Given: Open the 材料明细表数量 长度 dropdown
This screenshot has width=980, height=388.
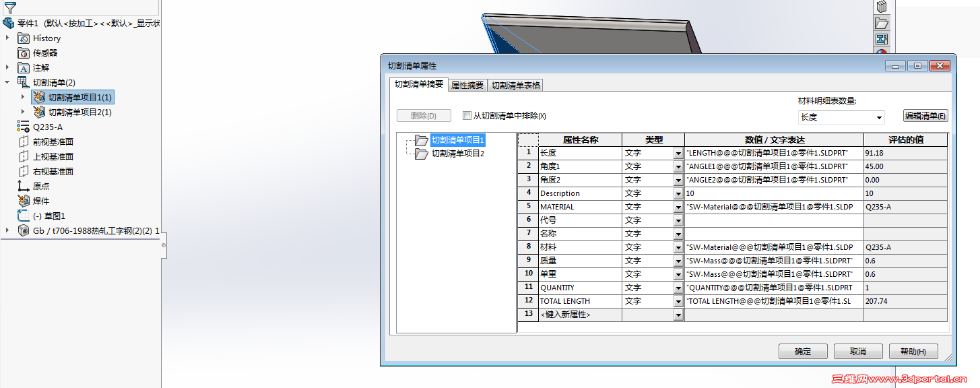Looking at the screenshot, I should [x=880, y=117].
